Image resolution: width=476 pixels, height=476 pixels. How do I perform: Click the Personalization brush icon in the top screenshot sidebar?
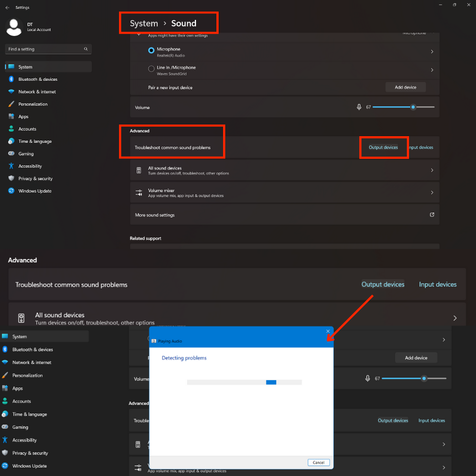11,104
